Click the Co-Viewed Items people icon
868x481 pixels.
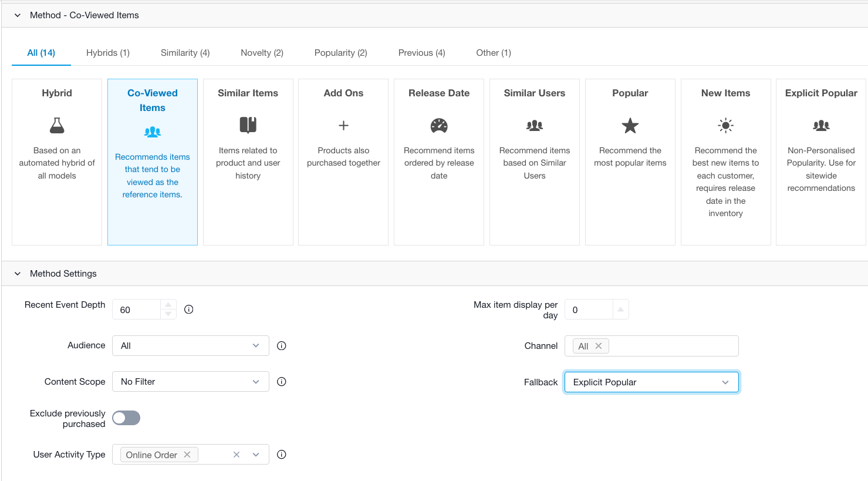coord(153,132)
